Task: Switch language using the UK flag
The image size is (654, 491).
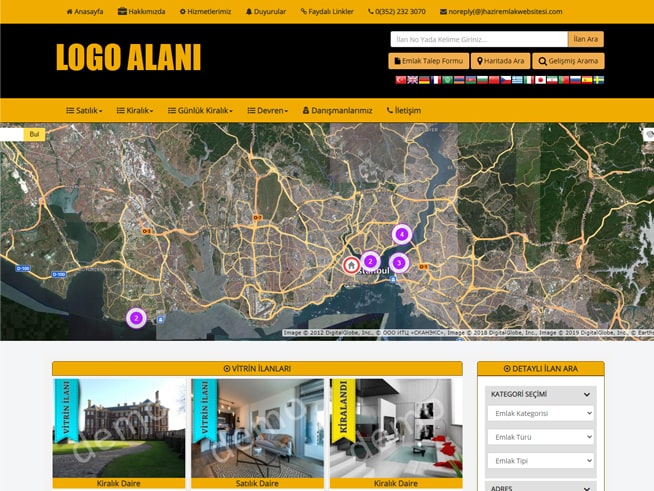Action: 412,80
